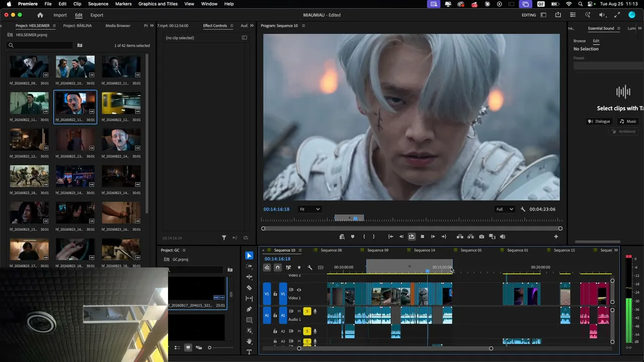Solo the A2 audio track

tap(307, 331)
